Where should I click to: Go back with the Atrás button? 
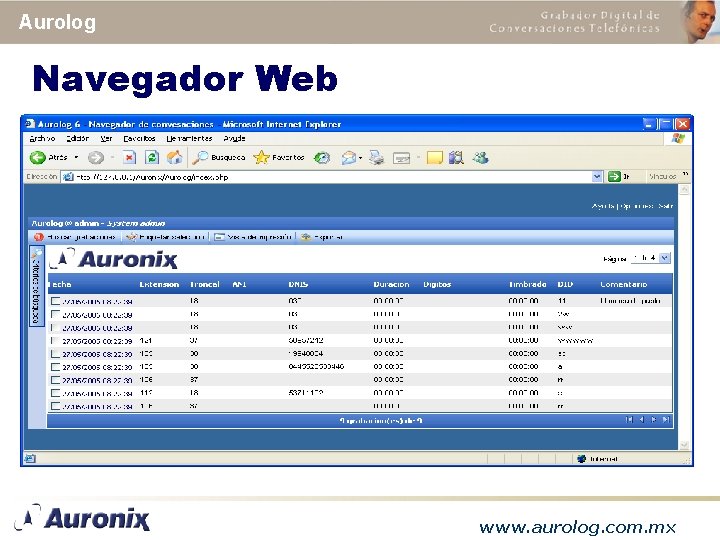click(48, 158)
